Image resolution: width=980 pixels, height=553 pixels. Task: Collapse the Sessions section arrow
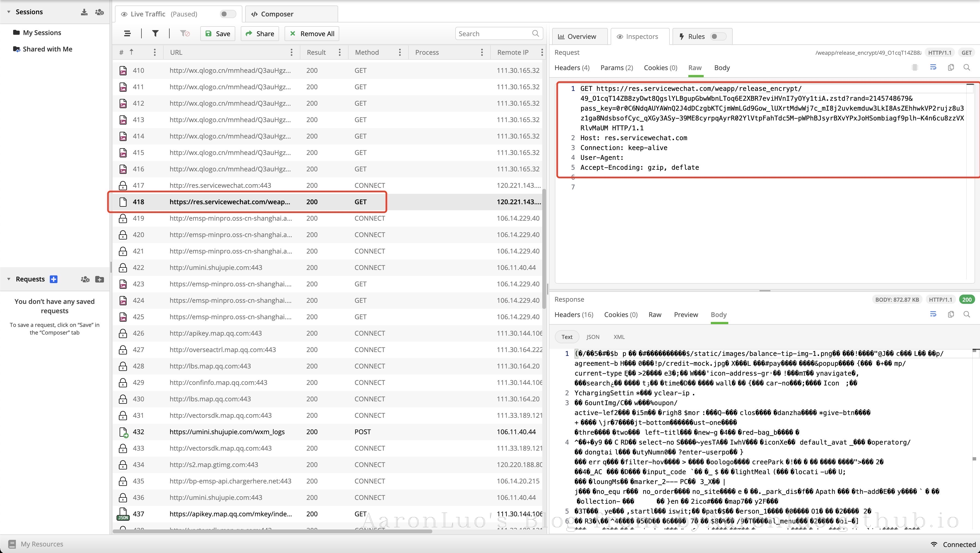[x=9, y=12]
